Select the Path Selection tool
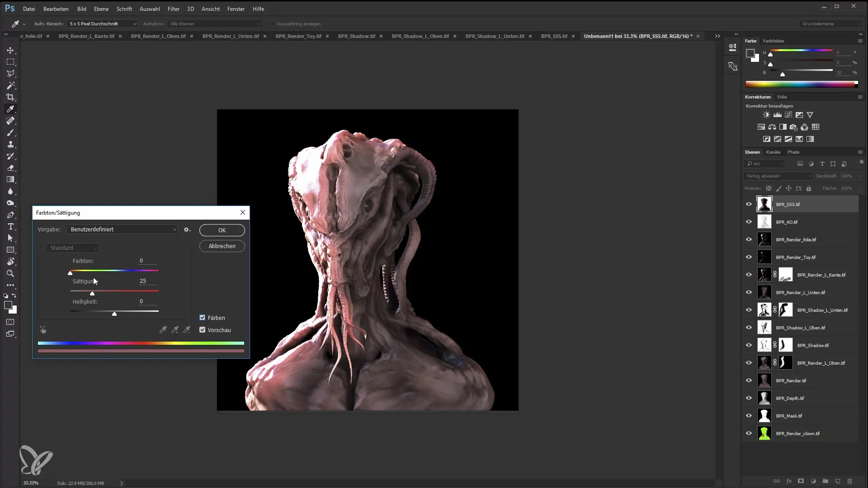Image resolution: width=868 pixels, height=488 pixels. coord(10,238)
